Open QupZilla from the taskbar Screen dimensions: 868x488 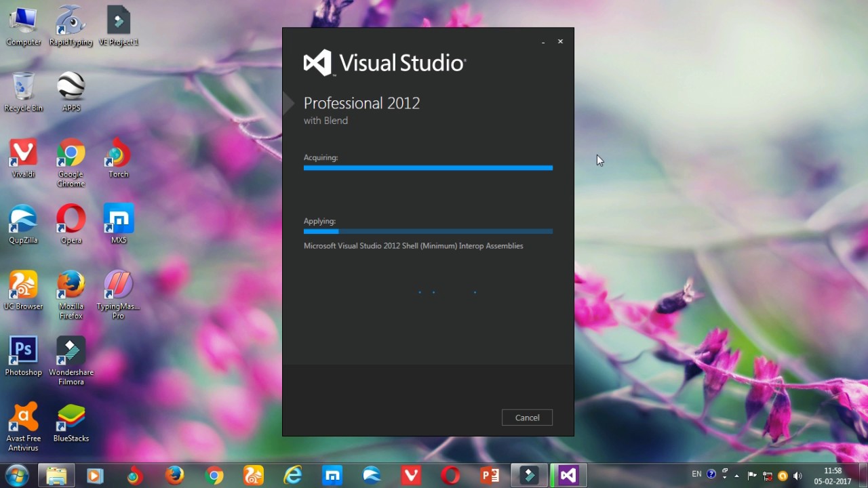click(372, 476)
